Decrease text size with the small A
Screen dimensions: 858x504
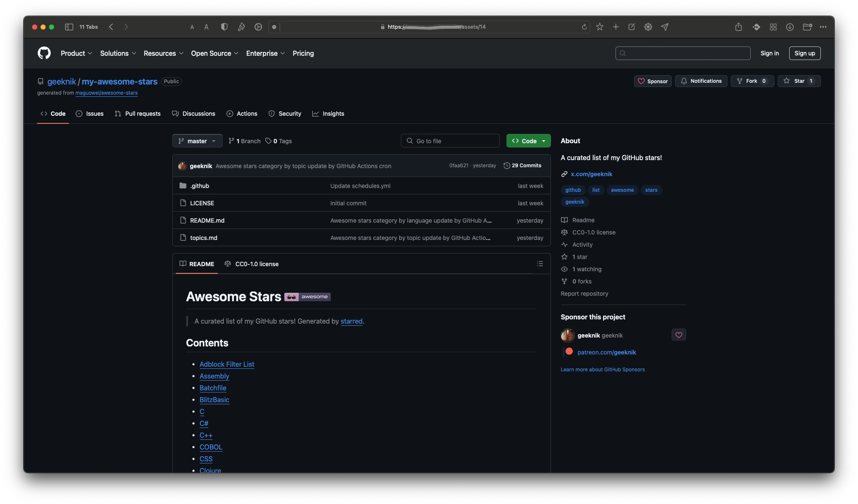tap(192, 27)
